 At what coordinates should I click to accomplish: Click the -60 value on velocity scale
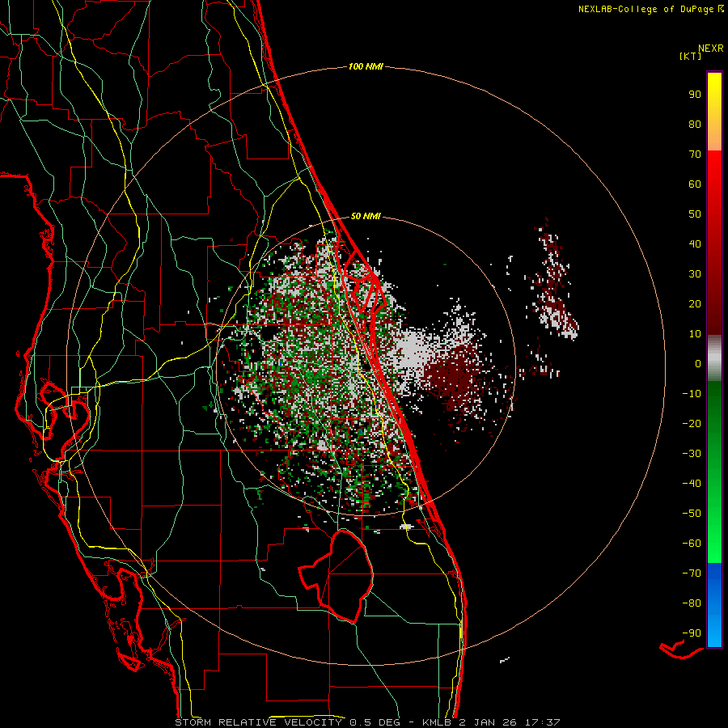(x=692, y=544)
